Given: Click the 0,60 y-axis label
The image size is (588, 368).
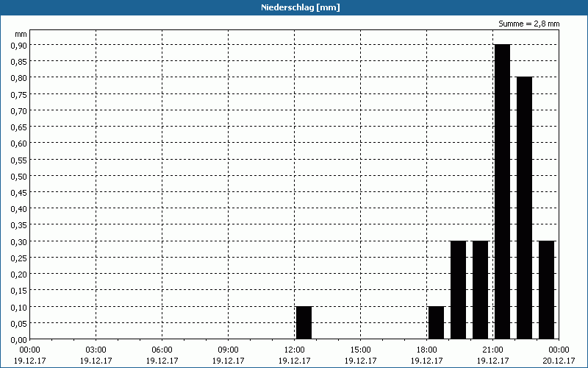Looking at the screenshot, I should click(x=19, y=144).
